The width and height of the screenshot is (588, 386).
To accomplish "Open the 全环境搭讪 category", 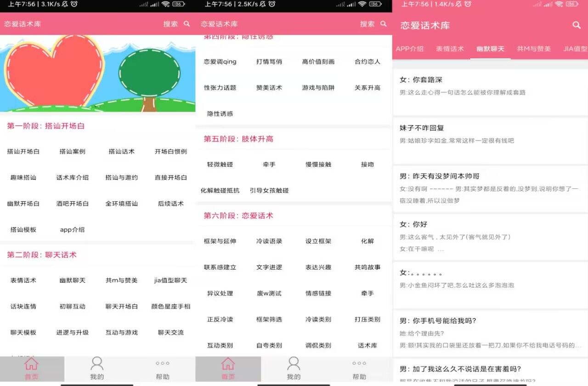I will [x=121, y=204].
